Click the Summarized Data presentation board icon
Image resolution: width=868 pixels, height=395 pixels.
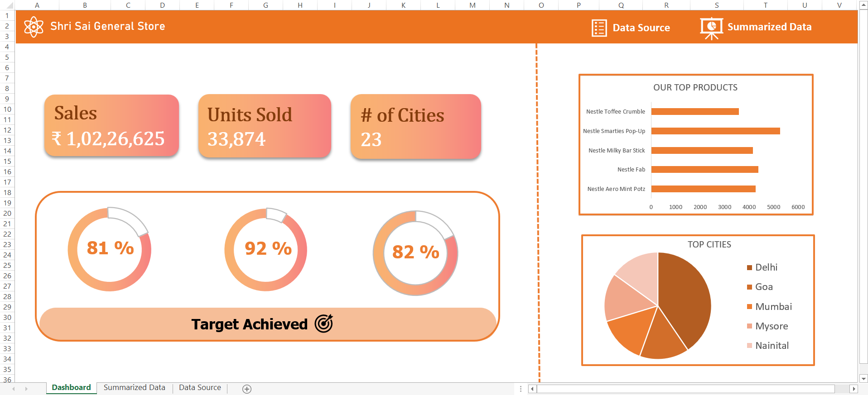711,28
